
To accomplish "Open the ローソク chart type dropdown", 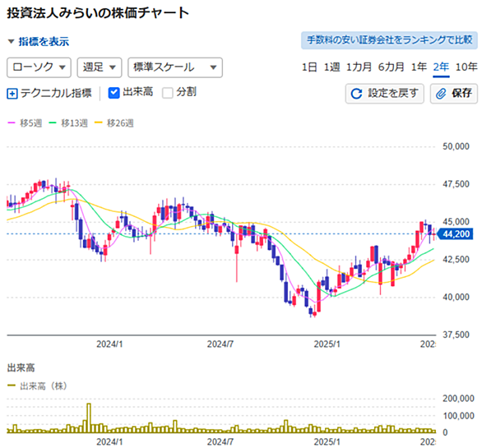I will (x=39, y=67).
